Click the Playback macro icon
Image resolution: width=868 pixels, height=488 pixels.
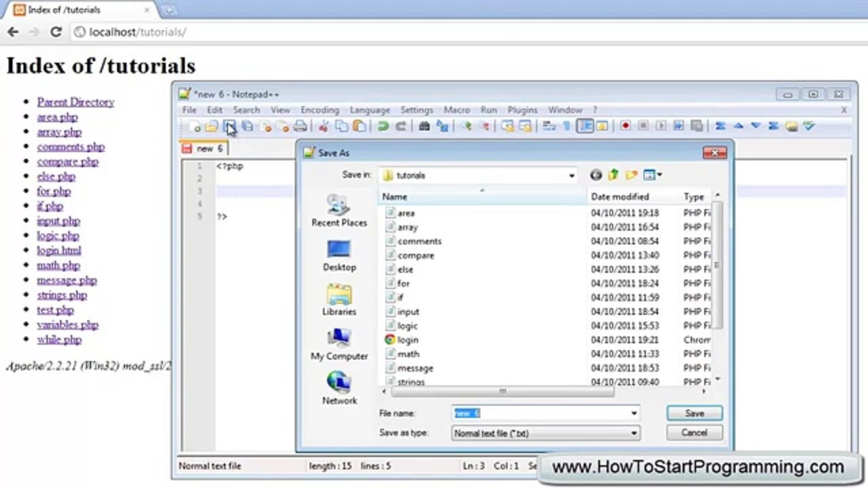tap(661, 126)
